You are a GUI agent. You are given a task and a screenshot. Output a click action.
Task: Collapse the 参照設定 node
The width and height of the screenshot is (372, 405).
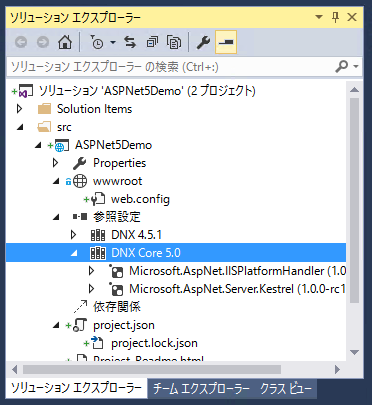pos(56,217)
